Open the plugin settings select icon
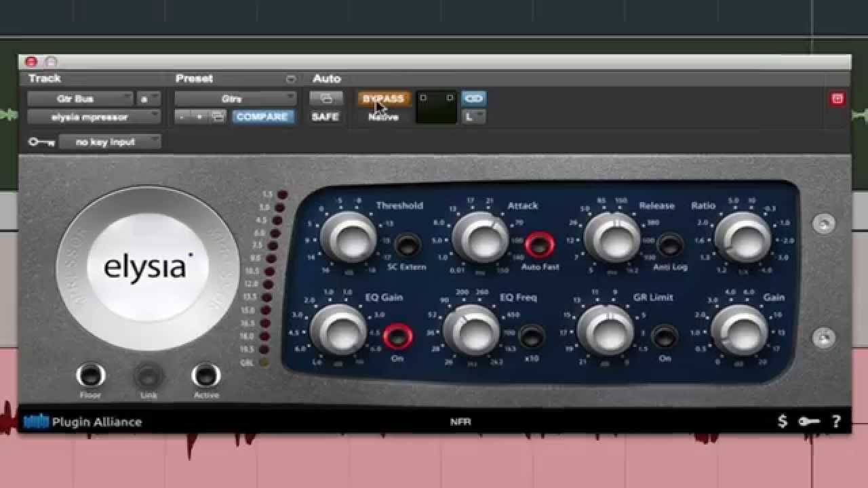868x488 pixels. coord(218,117)
